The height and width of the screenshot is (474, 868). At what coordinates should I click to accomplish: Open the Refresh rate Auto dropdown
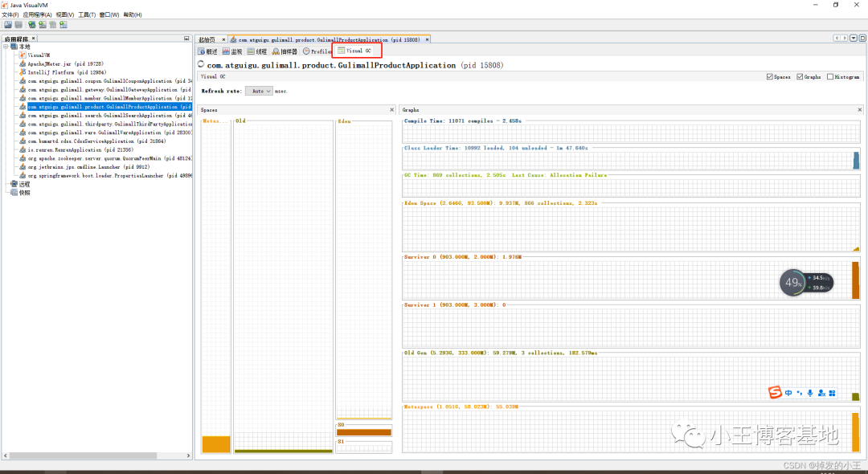tap(259, 92)
